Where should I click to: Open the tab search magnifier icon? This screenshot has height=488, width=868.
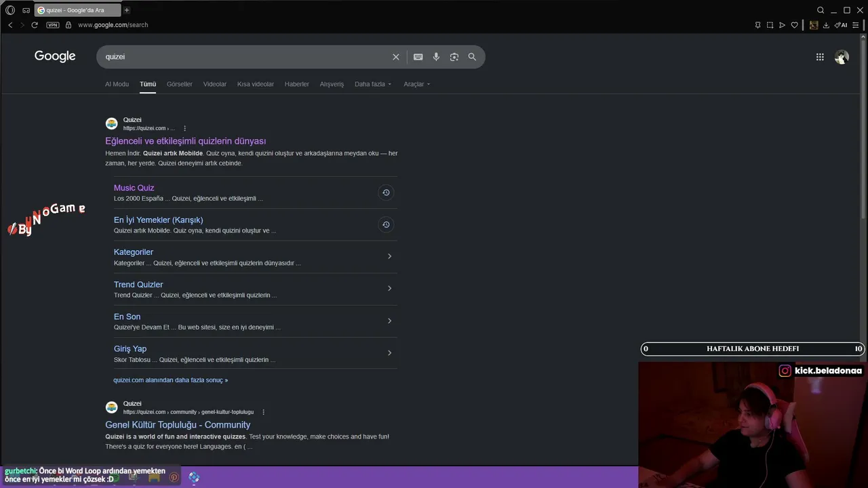(821, 10)
